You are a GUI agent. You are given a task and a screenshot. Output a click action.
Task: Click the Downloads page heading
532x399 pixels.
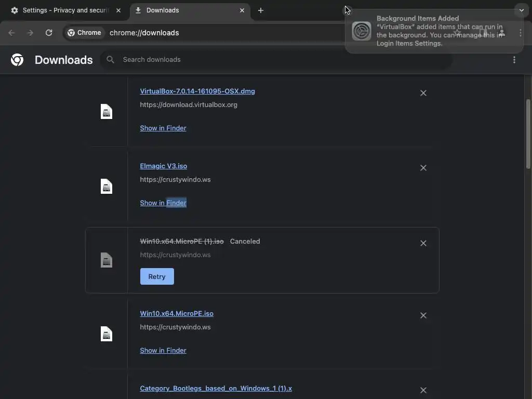(x=64, y=60)
